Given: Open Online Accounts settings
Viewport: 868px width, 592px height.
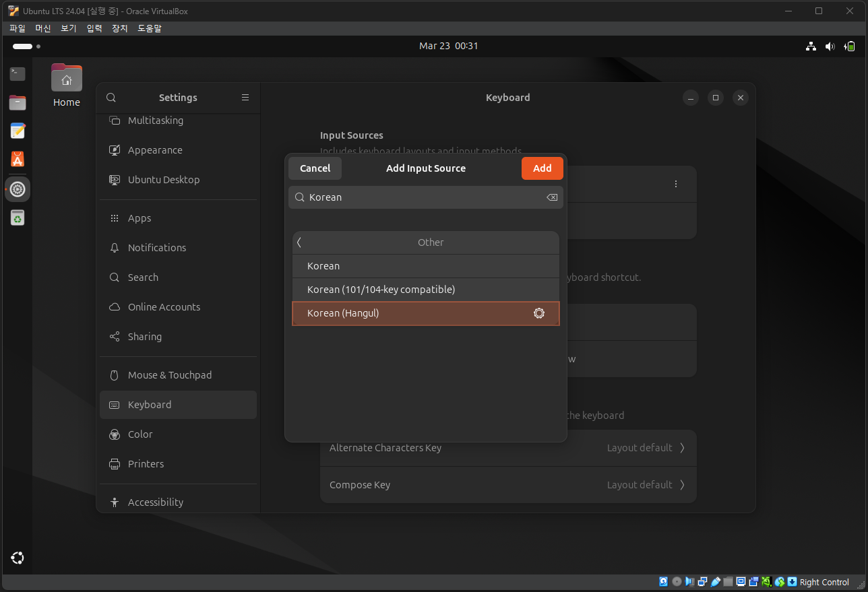Looking at the screenshot, I should (x=178, y=307).
